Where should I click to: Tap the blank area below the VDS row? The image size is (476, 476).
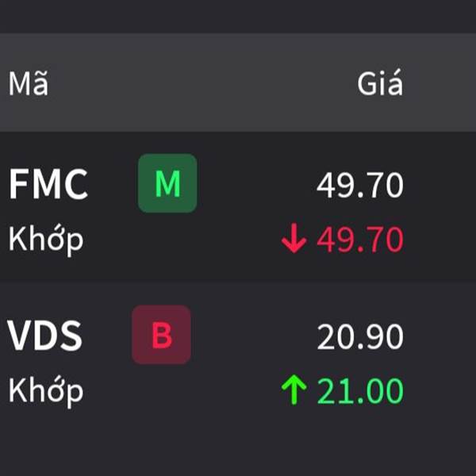(x=238, y=454)
